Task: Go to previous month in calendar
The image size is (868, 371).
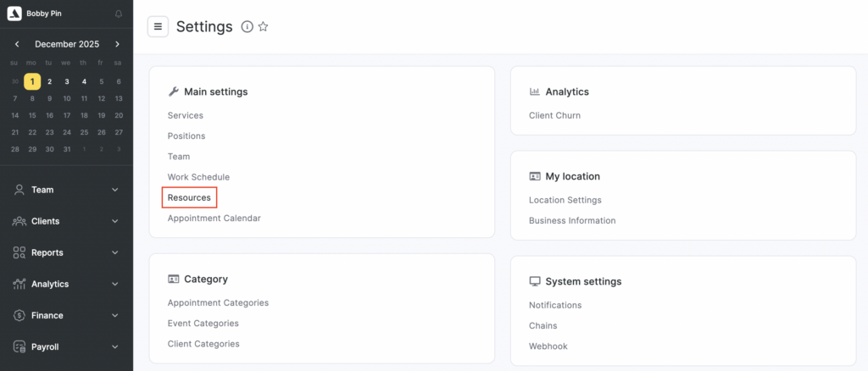Action: point(17,44)
